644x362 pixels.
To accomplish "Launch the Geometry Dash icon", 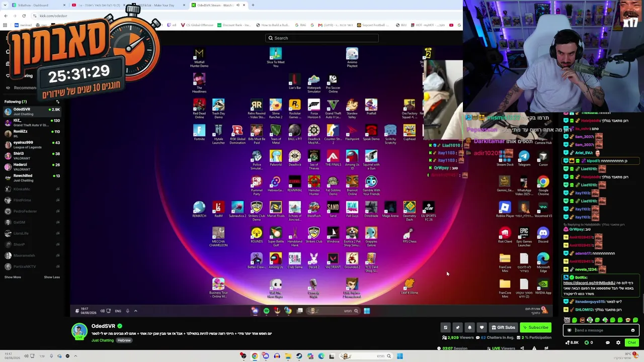I will pos(410,211).
